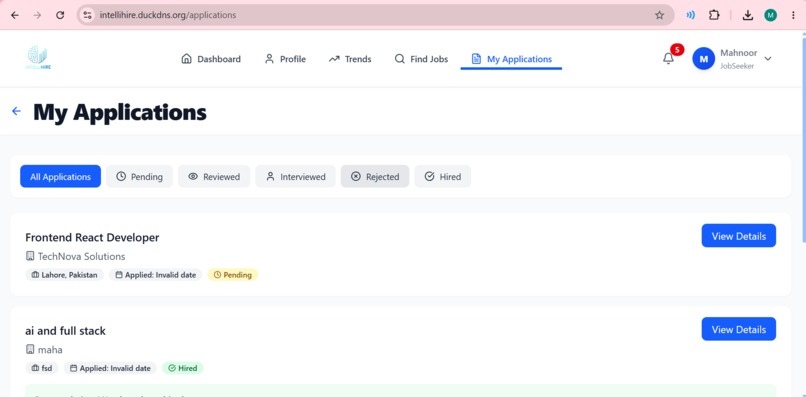
Task: Open the Trends nav item
Action: point(350,59)
